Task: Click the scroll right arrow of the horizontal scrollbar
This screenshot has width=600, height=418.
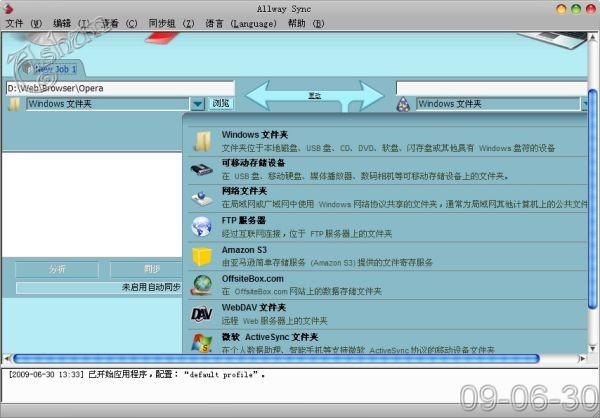Action: (582, 359)
